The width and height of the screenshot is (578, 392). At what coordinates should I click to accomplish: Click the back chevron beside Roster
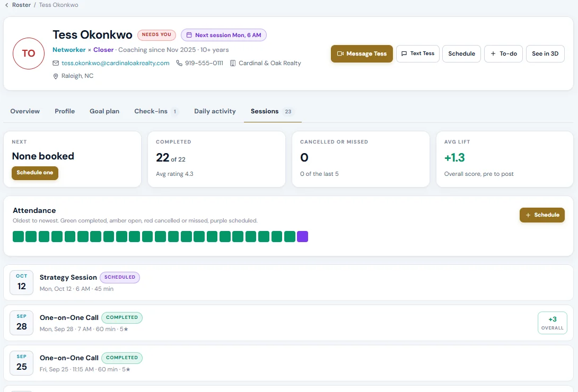(x=7, y=5)
